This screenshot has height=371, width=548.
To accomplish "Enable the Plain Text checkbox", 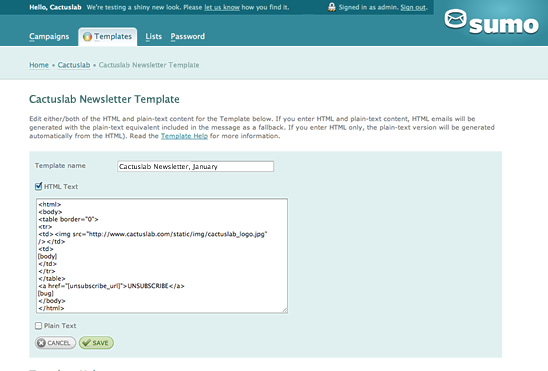I will [x=38, y=326].
